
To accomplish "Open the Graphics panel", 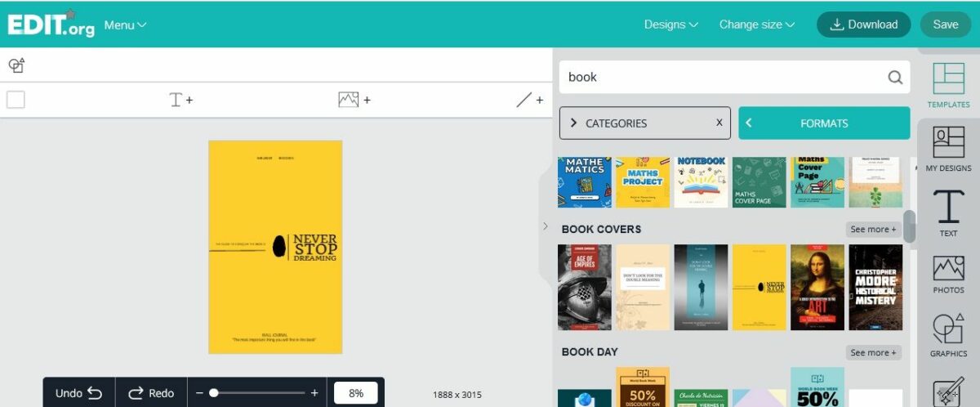I will coord(948,335).
